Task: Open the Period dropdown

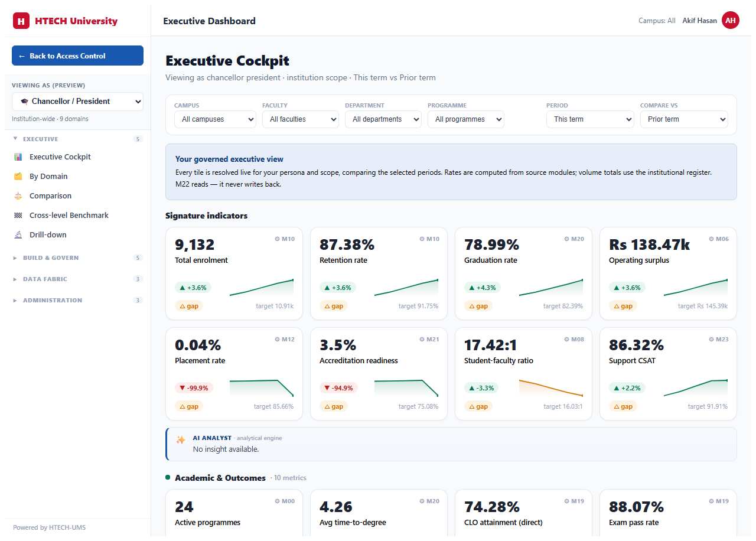Action: coord(590,119)
